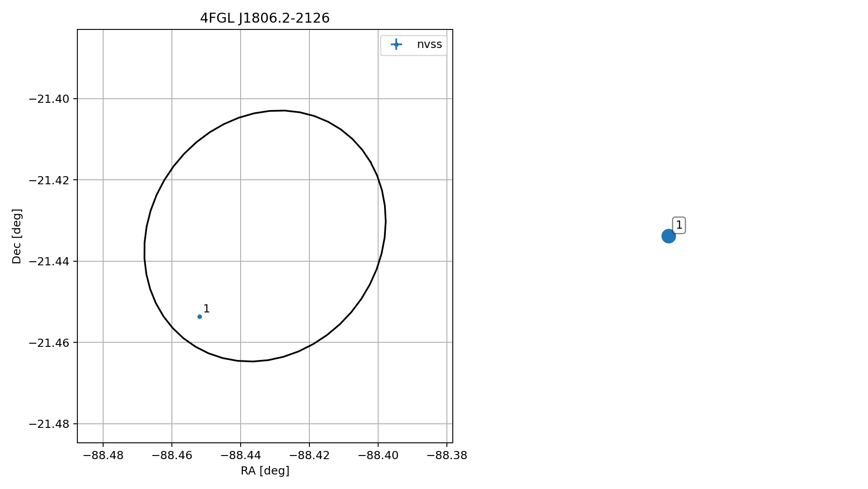This screenshot has height=489, width=868.
Task: Click the −88.46 RA tick label
Action: tap(172, 455)
